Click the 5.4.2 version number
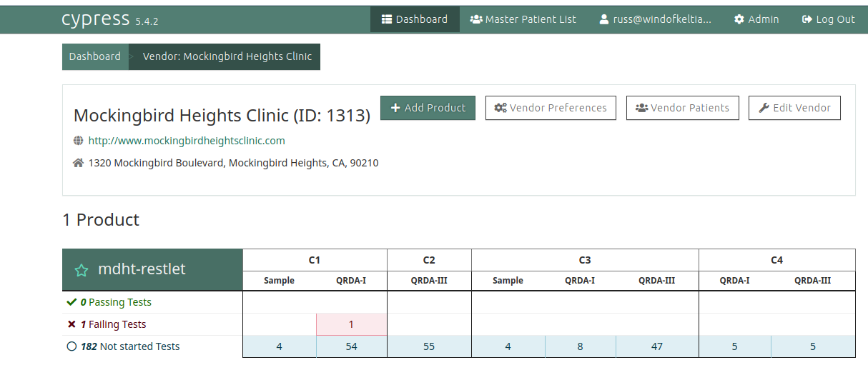868x370 pixels. point(147,21)
